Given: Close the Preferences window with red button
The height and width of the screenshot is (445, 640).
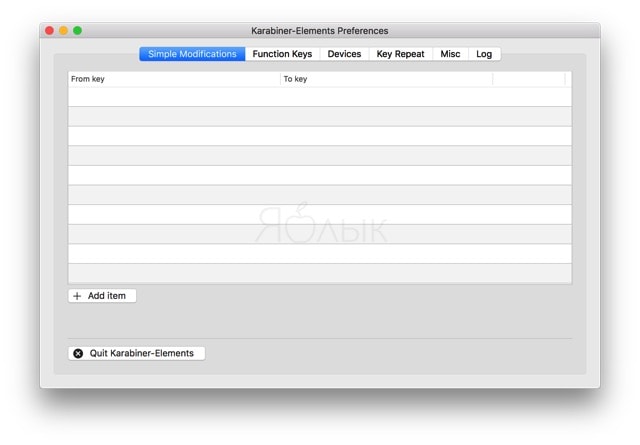Looking at the screenshot, I should (x=49, y=31).
